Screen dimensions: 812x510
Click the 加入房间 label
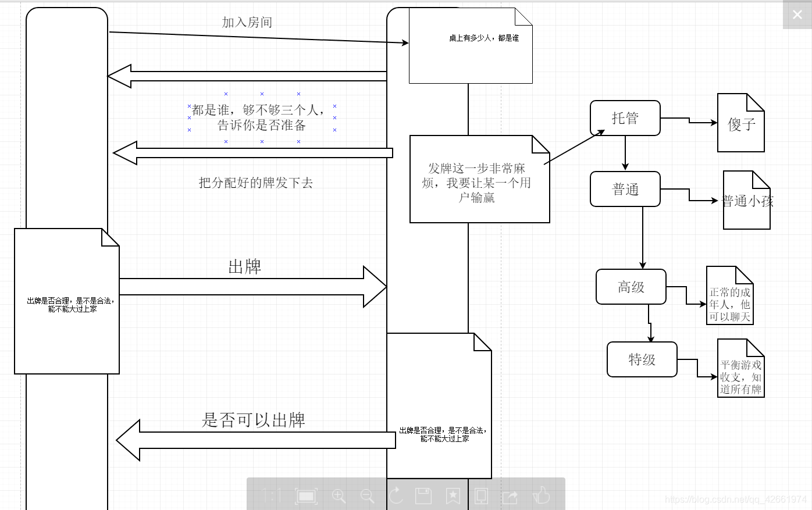pyautogui.click(x=247, y=22)
